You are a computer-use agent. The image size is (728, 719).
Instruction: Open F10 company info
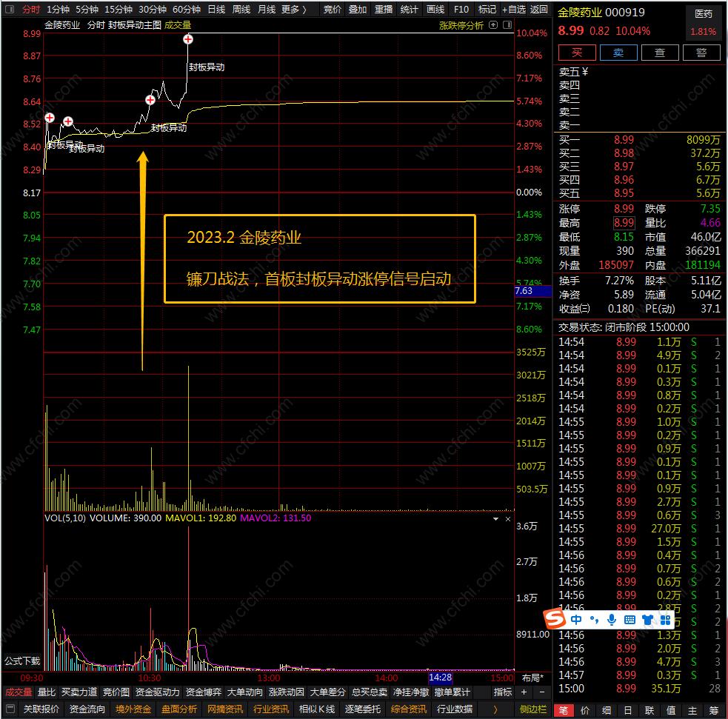coord(461,10)
